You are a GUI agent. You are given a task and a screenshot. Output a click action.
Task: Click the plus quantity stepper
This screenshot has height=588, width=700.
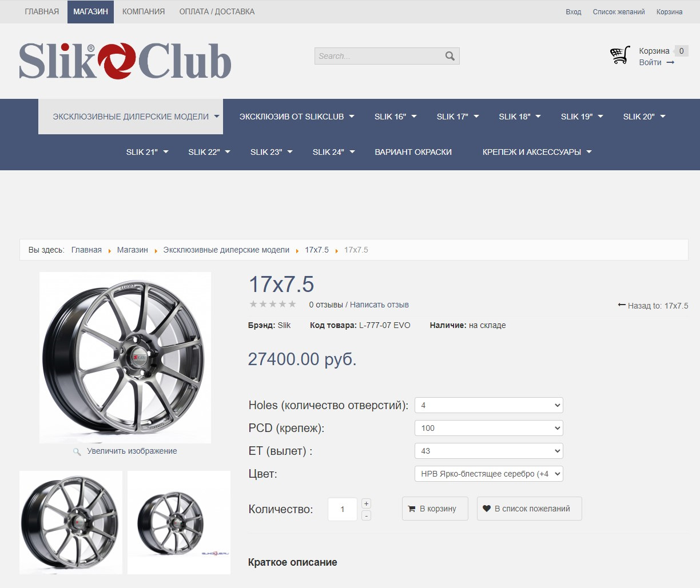367,503
